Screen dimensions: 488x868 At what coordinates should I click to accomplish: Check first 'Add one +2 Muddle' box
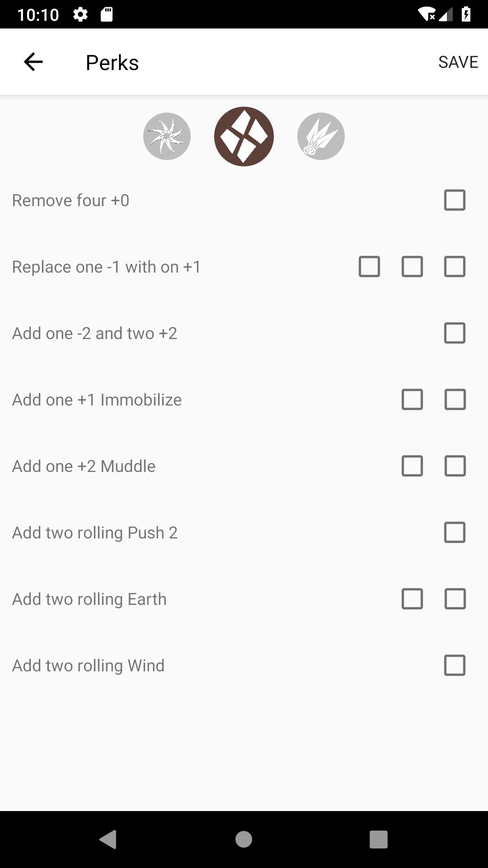(412, 466)
